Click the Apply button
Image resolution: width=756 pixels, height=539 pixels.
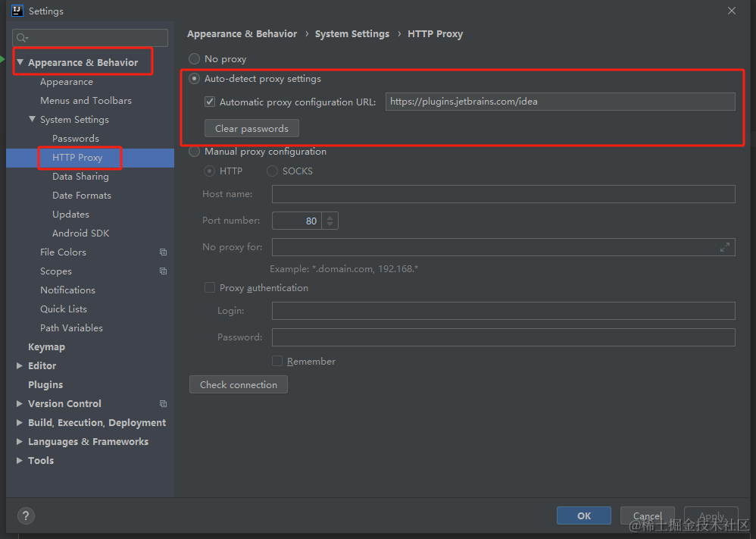click(x=711, y=515)
